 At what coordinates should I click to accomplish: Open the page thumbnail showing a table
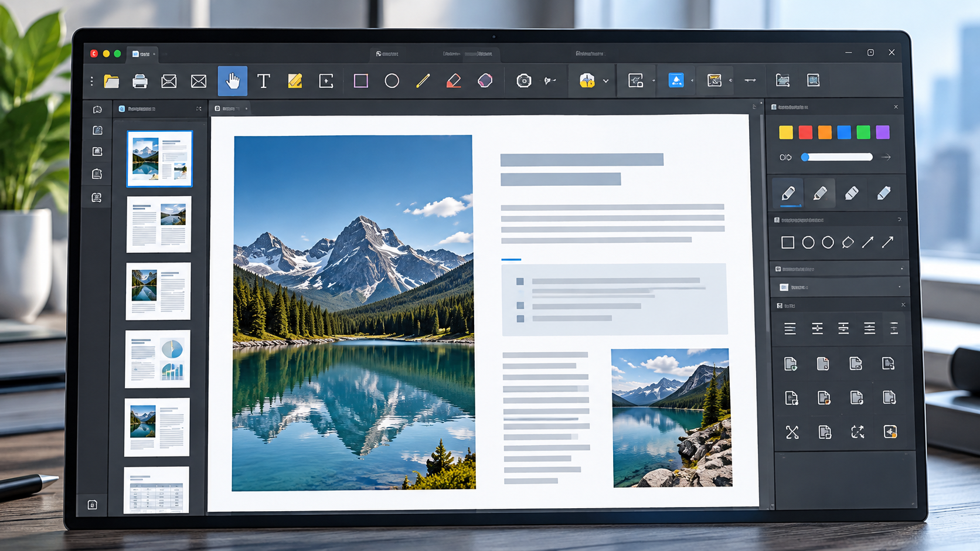tap(156, 491)
